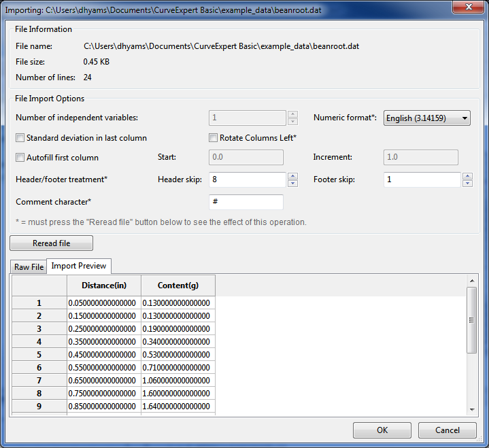Click the independent variables spinner down arrow
This screenshot has width=489, height=448.
click(x=292, y=122)
